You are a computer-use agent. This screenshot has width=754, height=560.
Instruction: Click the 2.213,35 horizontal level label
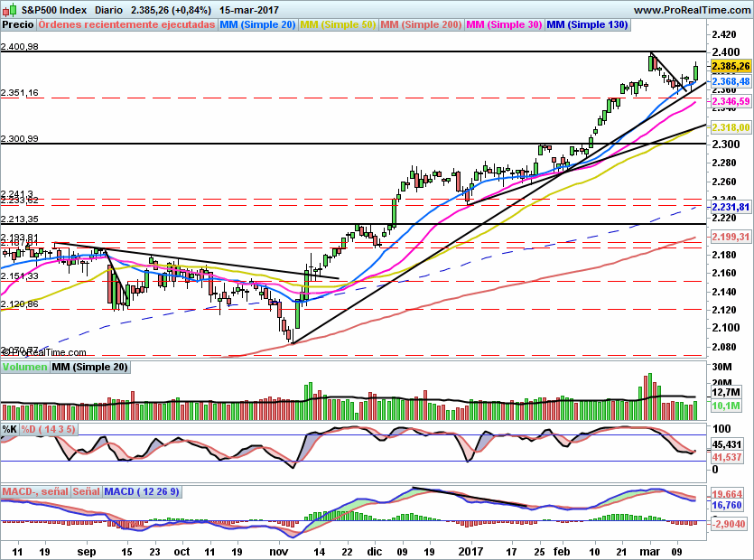[20, 219]
